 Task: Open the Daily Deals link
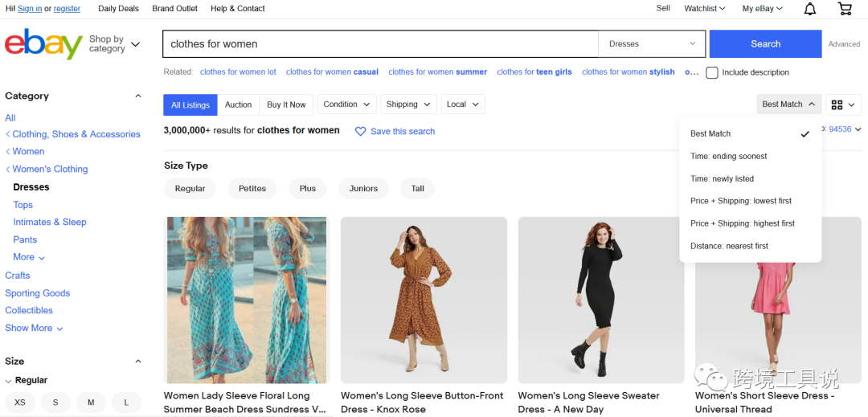click(118, 9)
